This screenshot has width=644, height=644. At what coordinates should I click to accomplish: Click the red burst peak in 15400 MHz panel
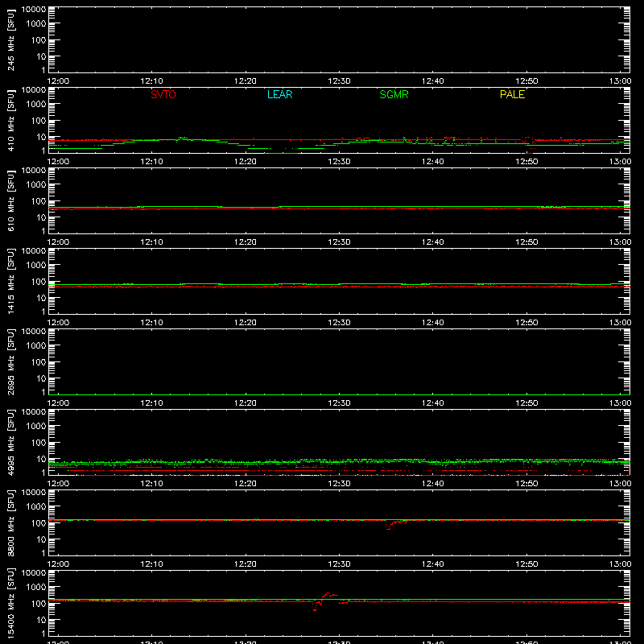[328, 593]
